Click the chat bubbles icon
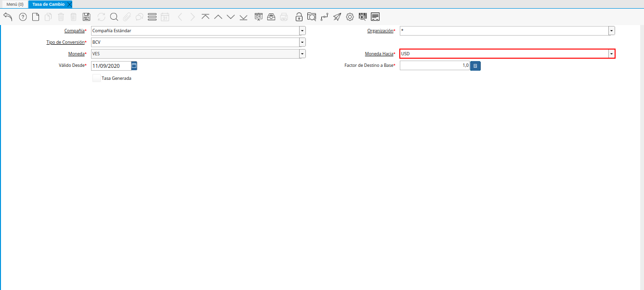The width and height of the screenshot is (644, 290). point(139,17)
